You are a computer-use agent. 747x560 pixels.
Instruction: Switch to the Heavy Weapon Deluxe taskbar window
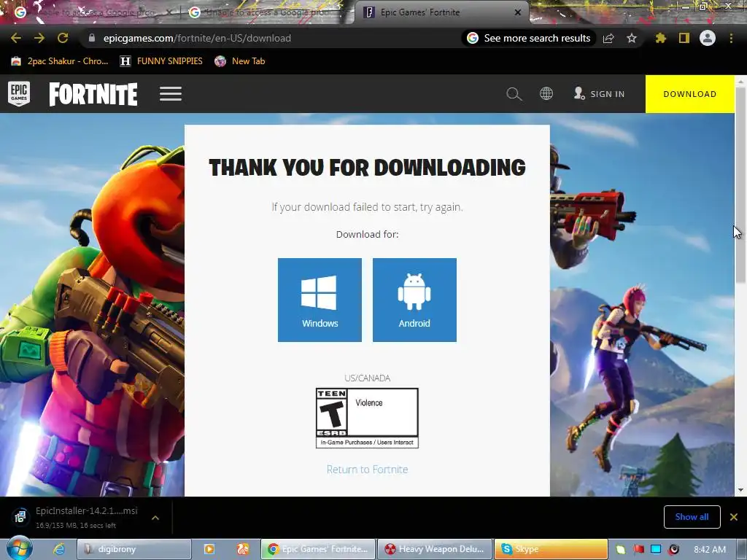[434, 549]
